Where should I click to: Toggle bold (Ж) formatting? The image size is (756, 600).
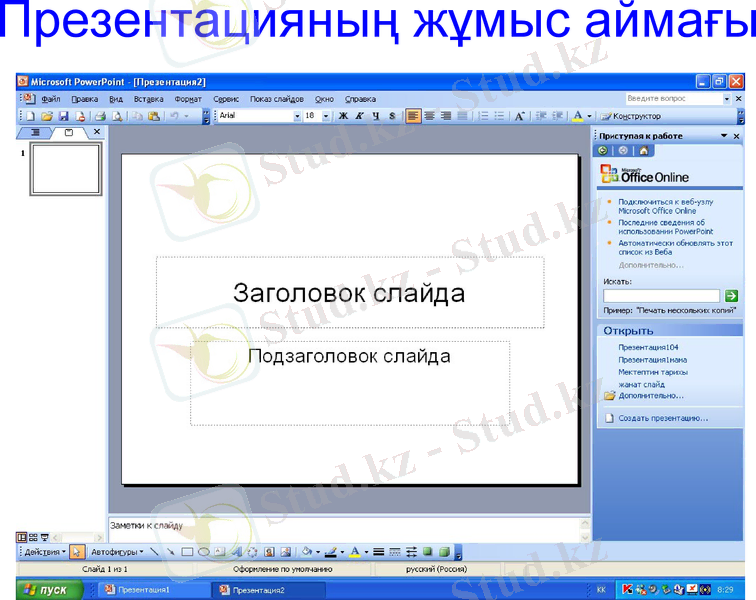click(343, 116)
